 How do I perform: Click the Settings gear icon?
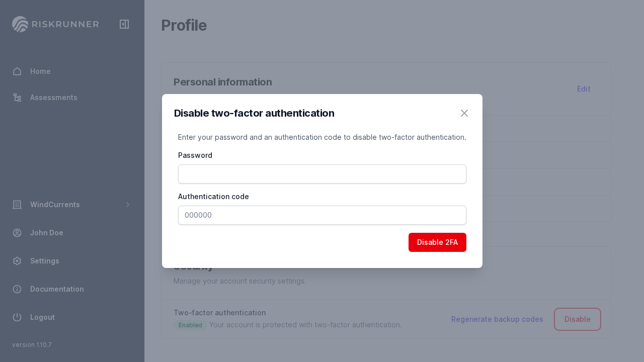click(x=17, y=261)
